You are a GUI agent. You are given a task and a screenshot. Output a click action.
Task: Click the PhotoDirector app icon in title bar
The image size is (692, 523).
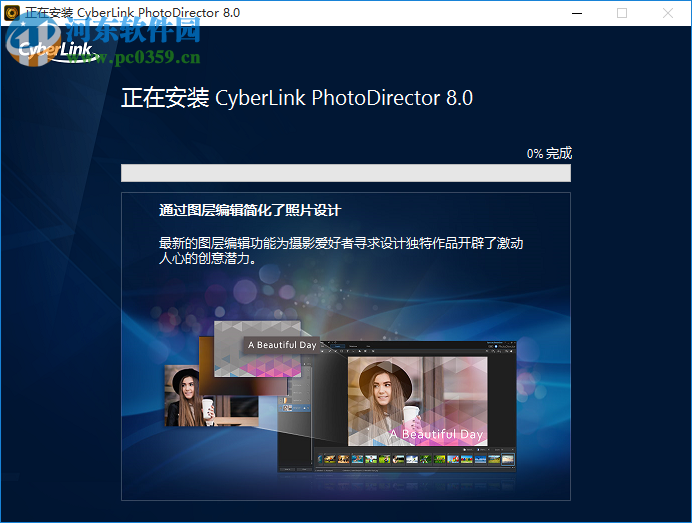12,13
